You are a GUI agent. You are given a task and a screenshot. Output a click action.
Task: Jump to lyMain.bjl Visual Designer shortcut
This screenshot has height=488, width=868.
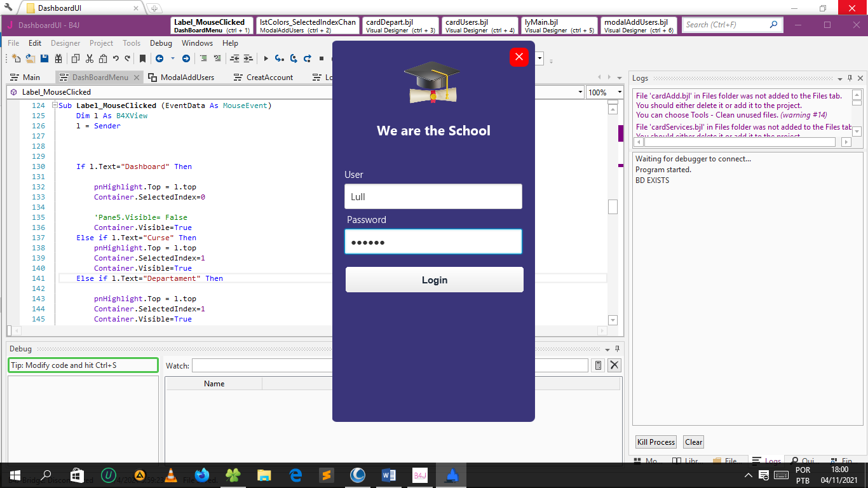pyautogui.click(x=559, y=25)
